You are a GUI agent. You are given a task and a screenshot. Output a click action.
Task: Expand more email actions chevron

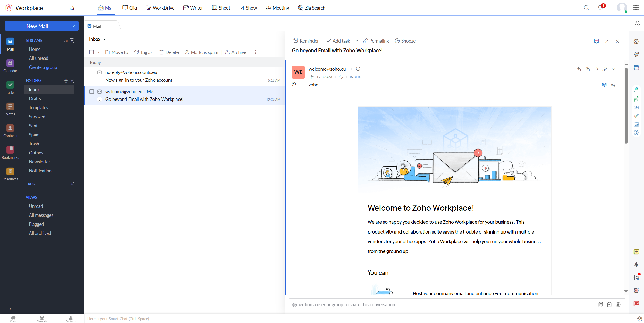(x=614, y=69)
